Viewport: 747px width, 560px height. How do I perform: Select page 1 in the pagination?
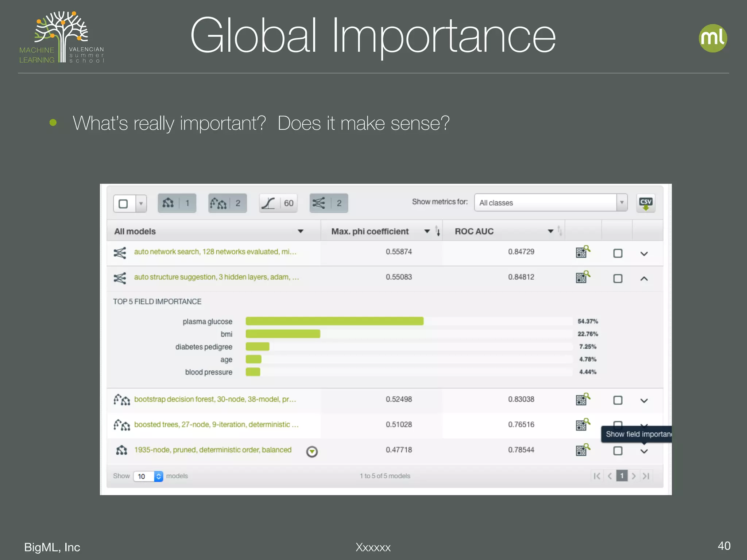click(x=622, y=476)
